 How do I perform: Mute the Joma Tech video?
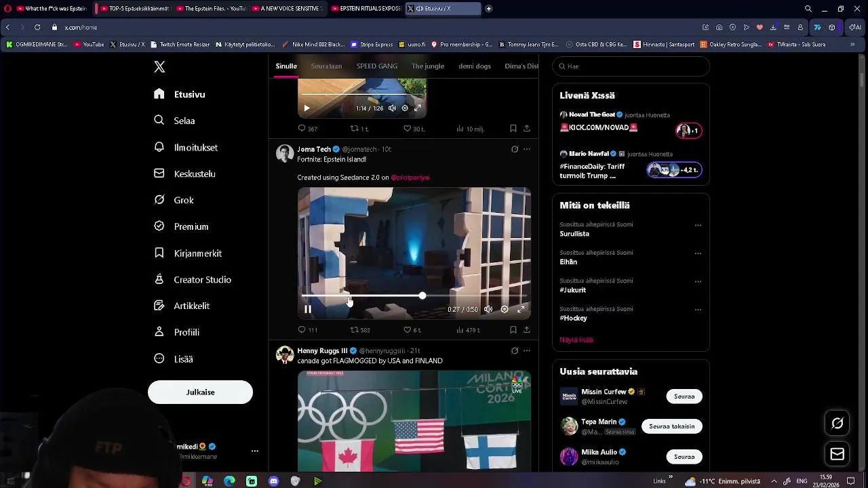[488, 309]
